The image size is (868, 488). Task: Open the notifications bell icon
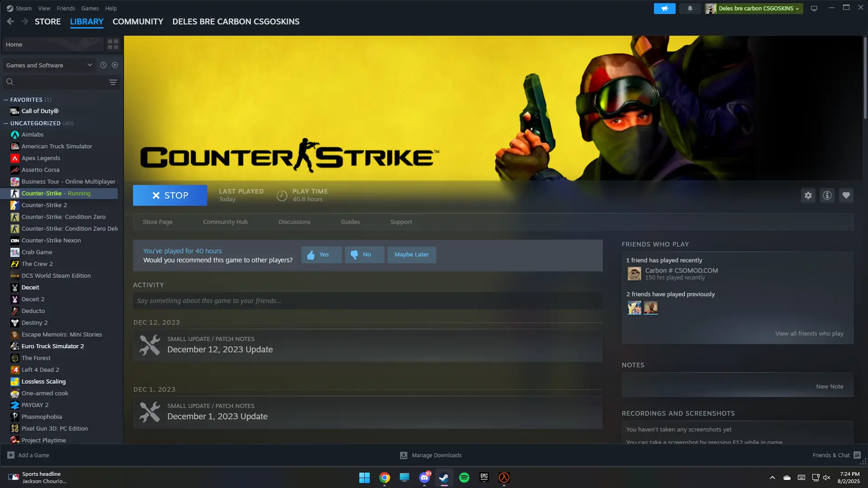(x=690, y=9)
